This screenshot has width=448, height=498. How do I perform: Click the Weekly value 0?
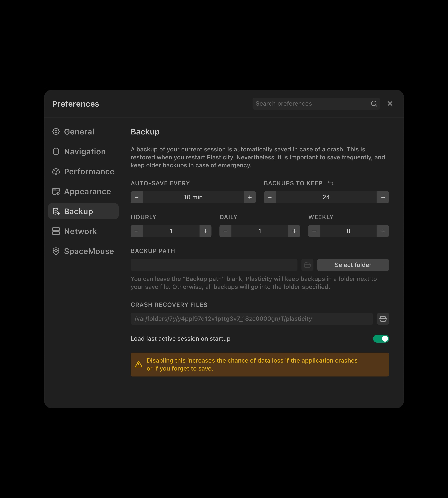point(349,231)
